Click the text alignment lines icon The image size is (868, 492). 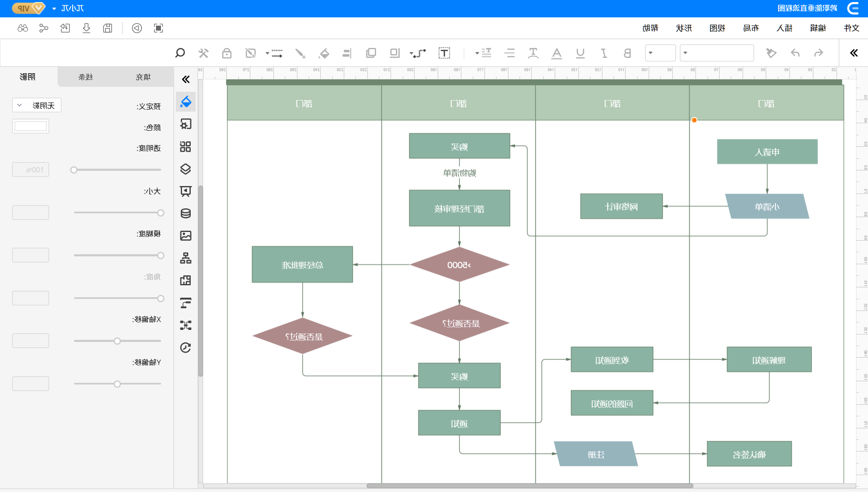[510, 53]
